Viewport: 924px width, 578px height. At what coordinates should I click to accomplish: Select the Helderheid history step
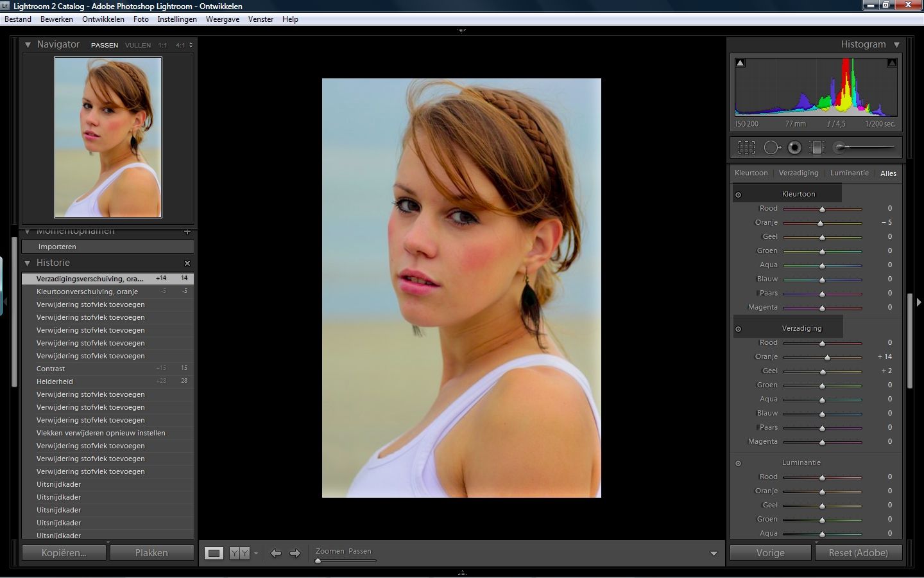[108, 381]
